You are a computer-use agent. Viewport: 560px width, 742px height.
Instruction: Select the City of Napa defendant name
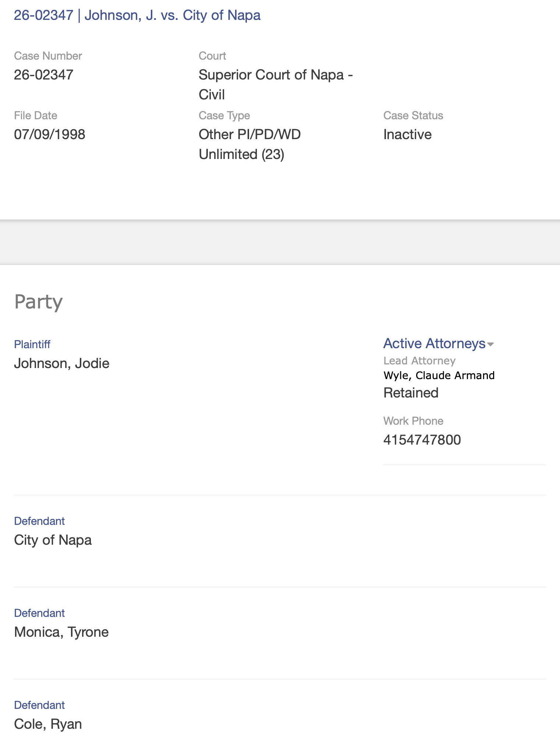[x=53, y=540]
